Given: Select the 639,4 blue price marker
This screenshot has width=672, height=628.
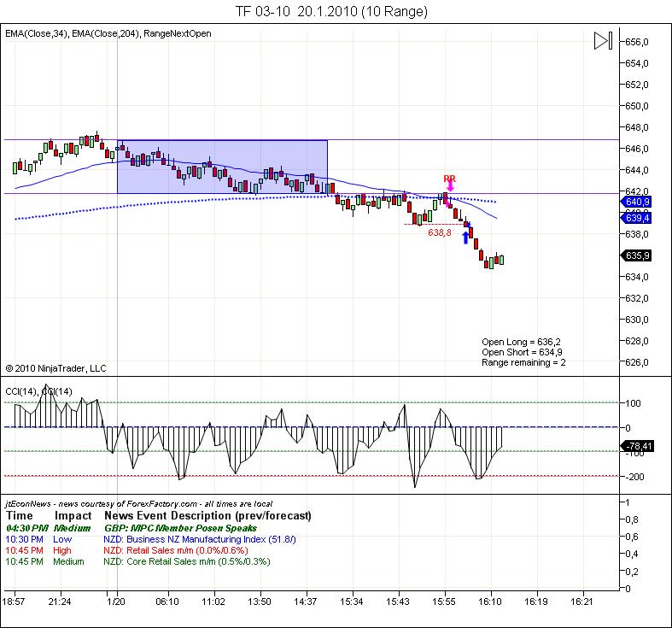Looking at the screenshot, I should (x=636, y=218).
